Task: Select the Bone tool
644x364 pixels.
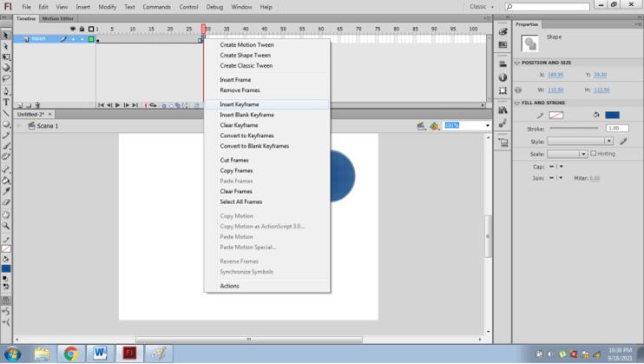Action: pyautogui.click(x=6, y=169)
